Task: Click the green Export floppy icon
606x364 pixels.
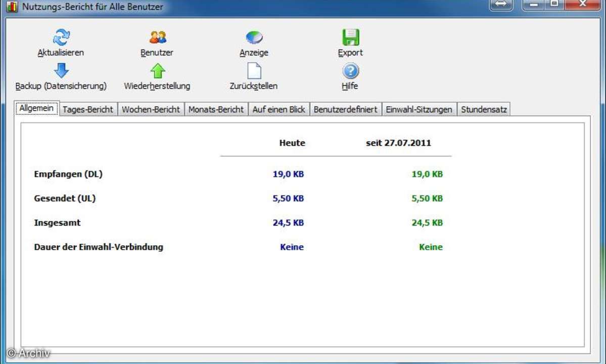Action: click(351, 37)
